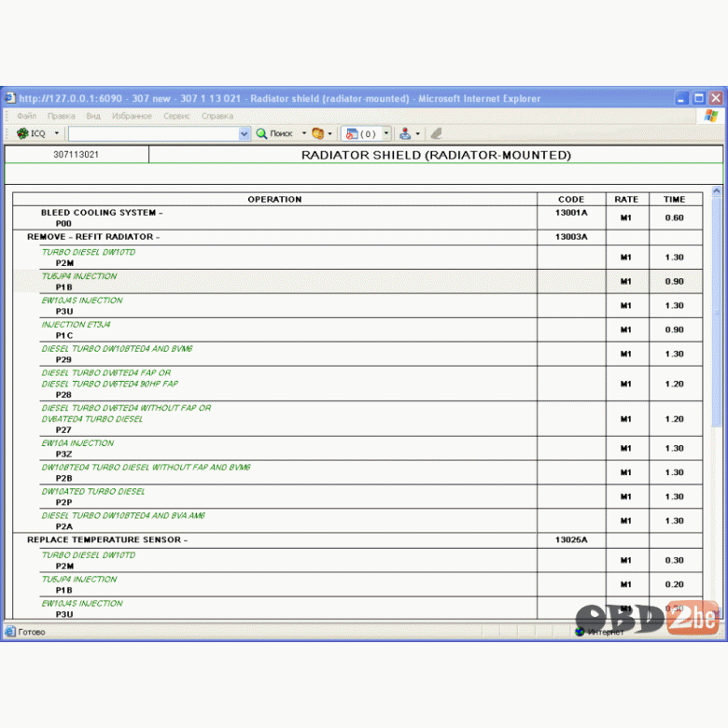Open the ICQ dropdown arrow
Image resolution: width=728 pixels, height=728 pixels.
pos(57,133)
